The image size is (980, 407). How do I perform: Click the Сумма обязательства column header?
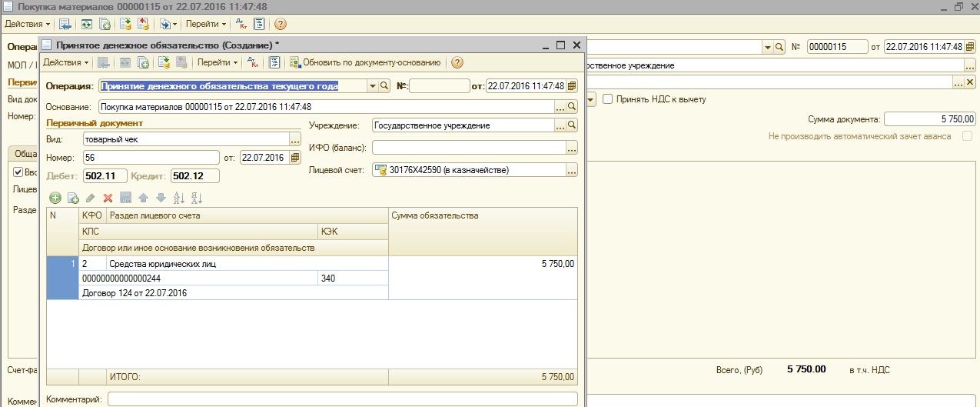(x=483, y=231)
